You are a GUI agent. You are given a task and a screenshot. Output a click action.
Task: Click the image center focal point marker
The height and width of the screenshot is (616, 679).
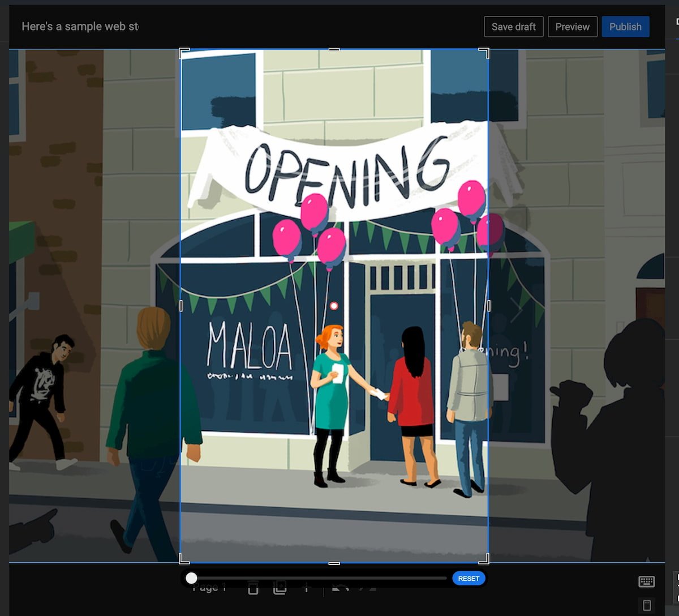pyautogui.click(x=334, y=306)
